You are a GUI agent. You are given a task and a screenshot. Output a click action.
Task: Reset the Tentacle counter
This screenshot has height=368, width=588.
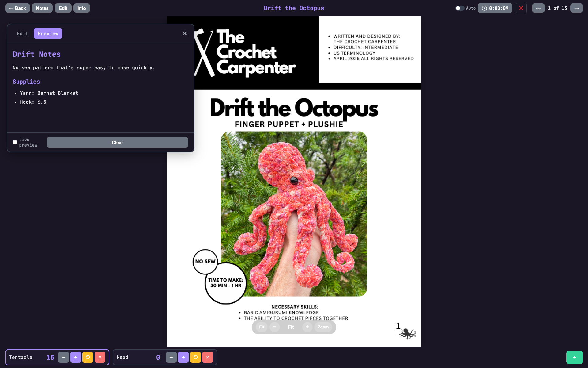click(88, 357)
